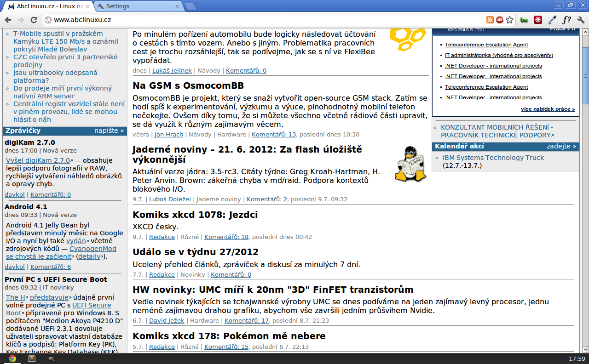
Task: Open the Chrome wrench menu
Action: pos(580,20)
